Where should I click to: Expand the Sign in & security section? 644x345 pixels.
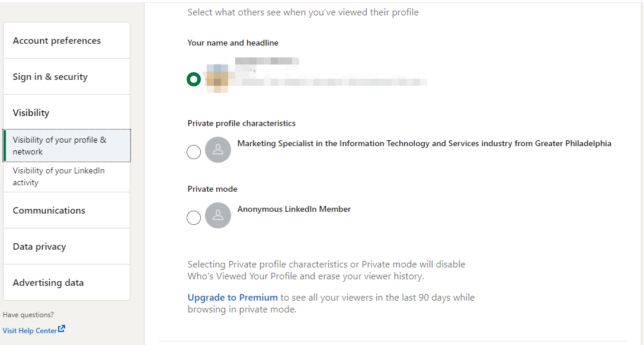pos(50,77)
